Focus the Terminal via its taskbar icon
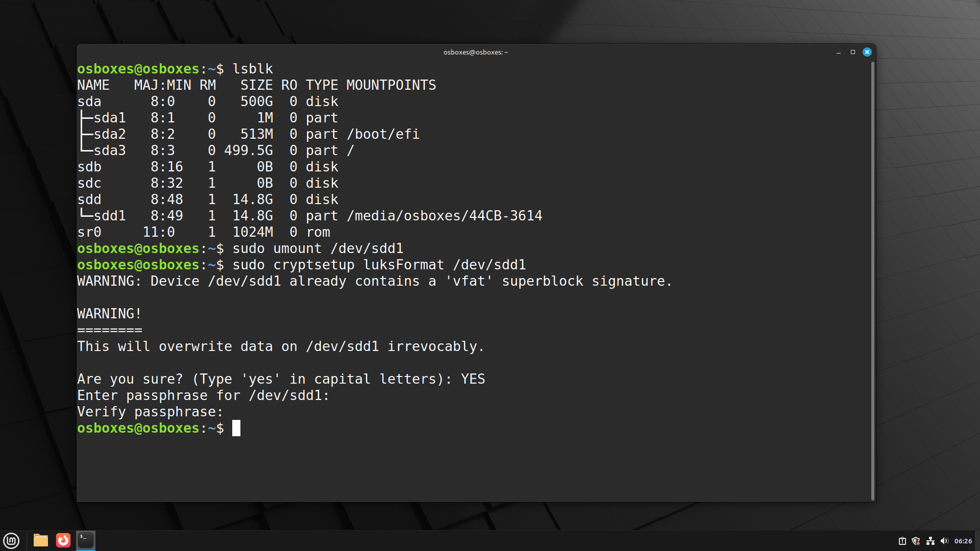 coord(86,540)
